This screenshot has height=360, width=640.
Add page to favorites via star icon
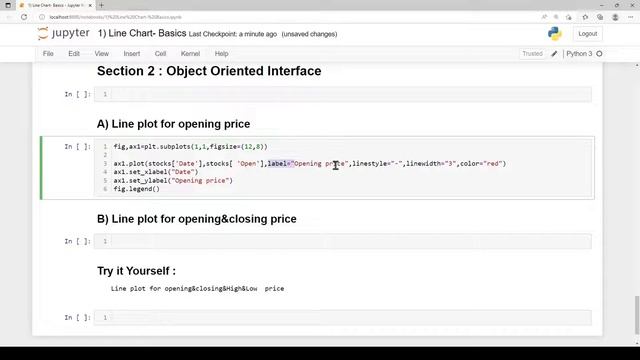coord(569,17)
